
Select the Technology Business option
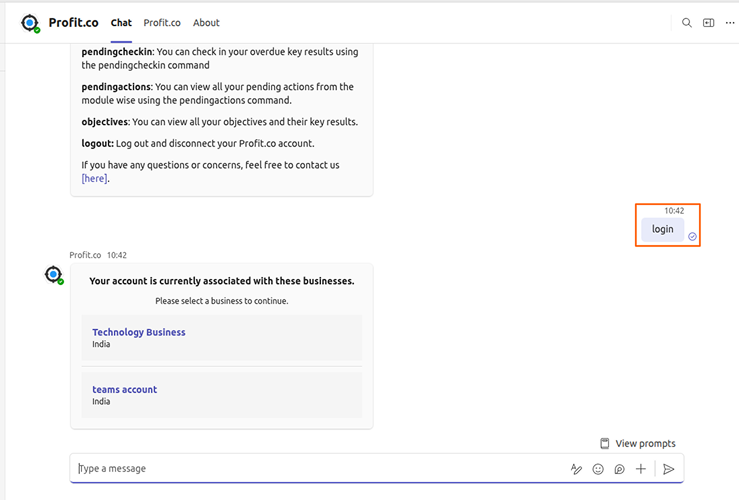pyautogui.click(x=222, y=337)
